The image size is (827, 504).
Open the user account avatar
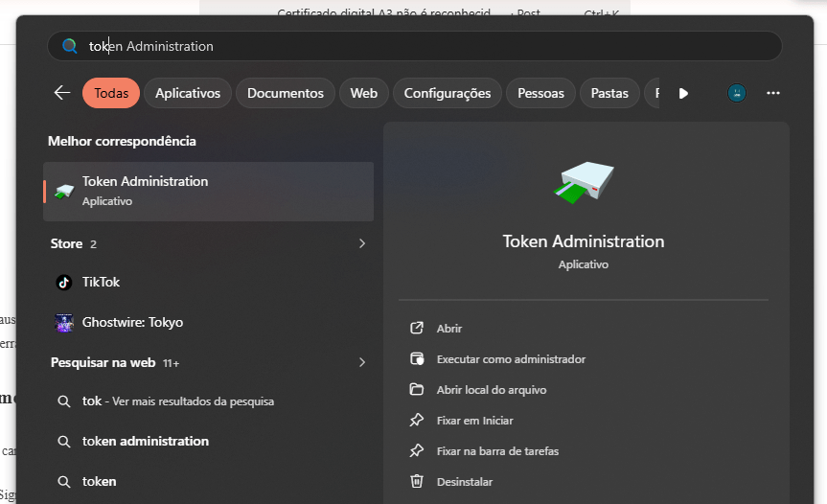[737, 93]
